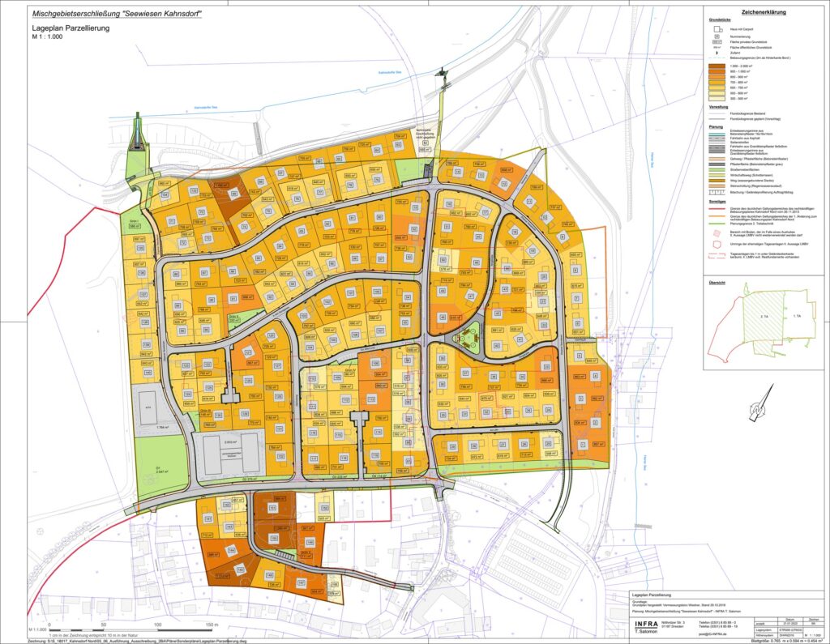Click the '2. TA' area in overview map

[x=764, y=316]
